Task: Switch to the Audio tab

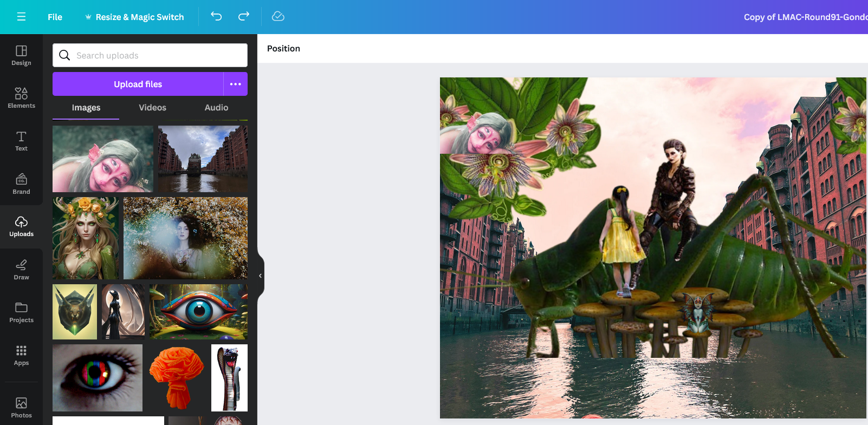Action: 216,107
